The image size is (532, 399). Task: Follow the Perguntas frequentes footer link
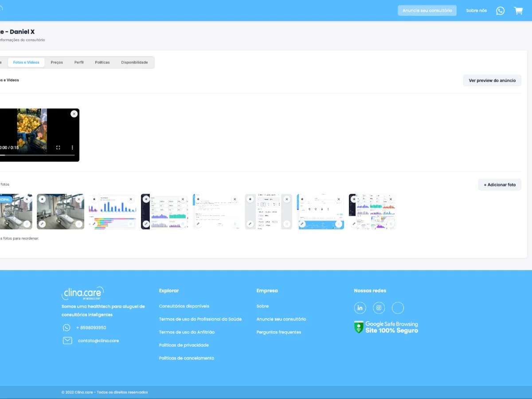279,332
